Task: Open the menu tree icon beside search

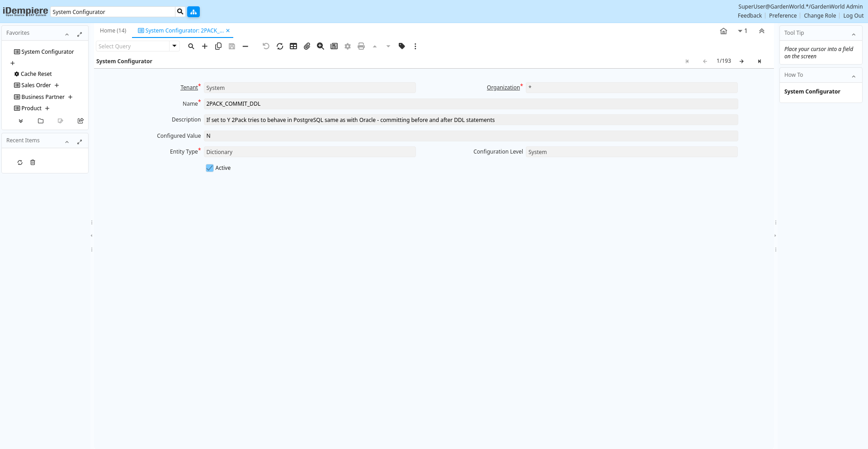Action: 193,12
